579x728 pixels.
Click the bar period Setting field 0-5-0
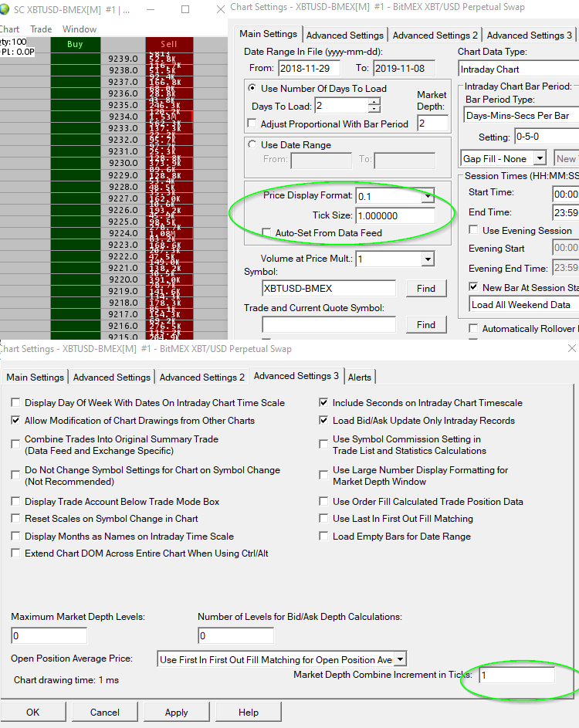click(547, 137)
